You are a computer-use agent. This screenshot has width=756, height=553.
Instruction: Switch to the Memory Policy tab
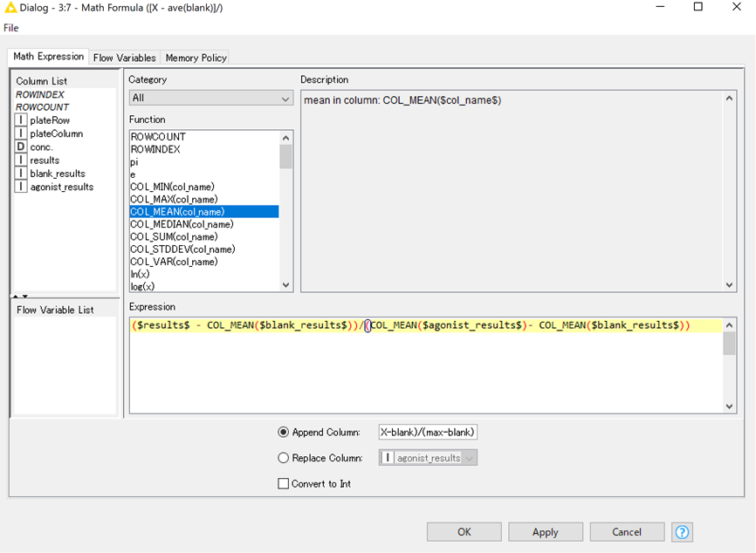pyautogui.click(x=196, y=58)
